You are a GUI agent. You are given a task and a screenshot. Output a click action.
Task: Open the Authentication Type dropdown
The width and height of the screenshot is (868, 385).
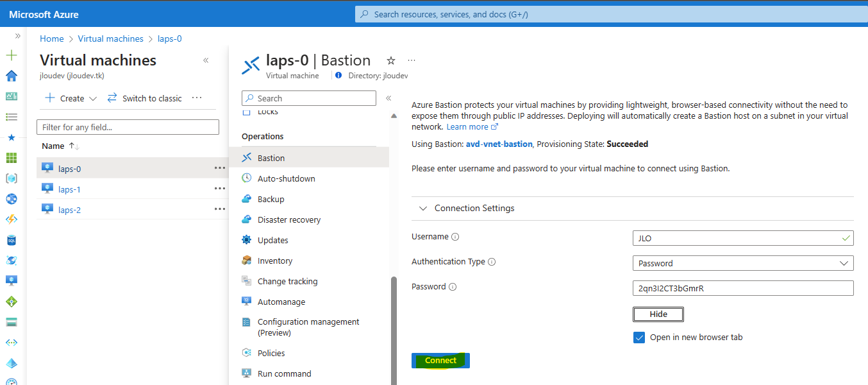pos(743,263)
